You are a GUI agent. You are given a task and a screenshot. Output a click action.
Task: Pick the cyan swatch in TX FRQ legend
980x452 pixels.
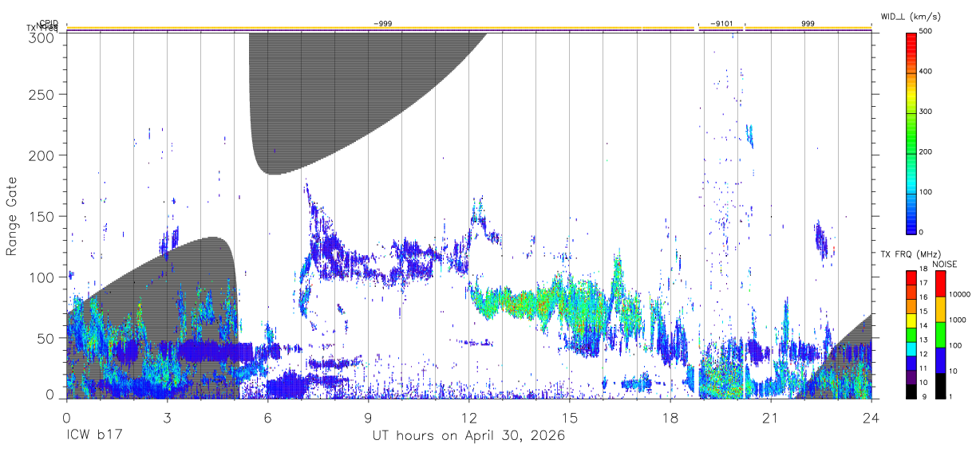911,351
